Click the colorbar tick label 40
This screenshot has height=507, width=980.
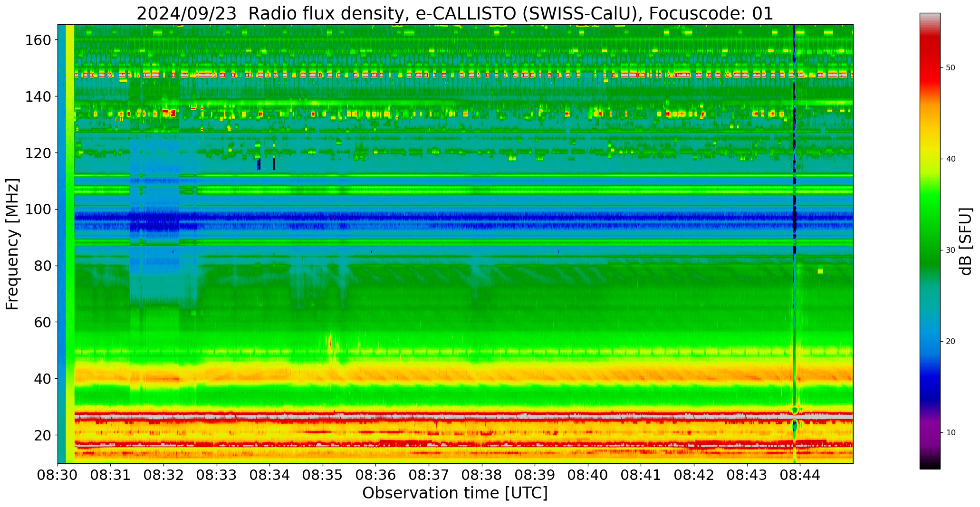951,159
